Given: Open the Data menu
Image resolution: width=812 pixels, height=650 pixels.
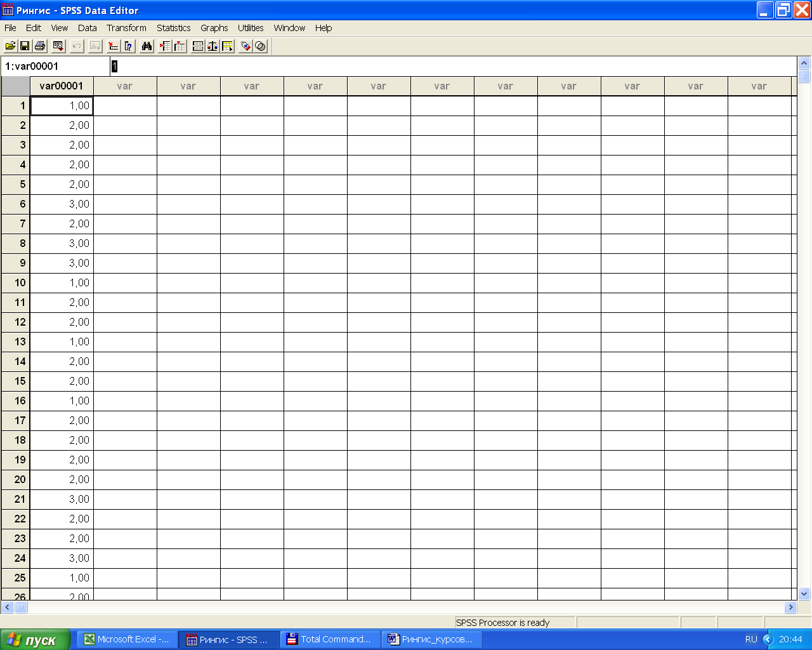Looking at the screenshot, I should [88, 28].
